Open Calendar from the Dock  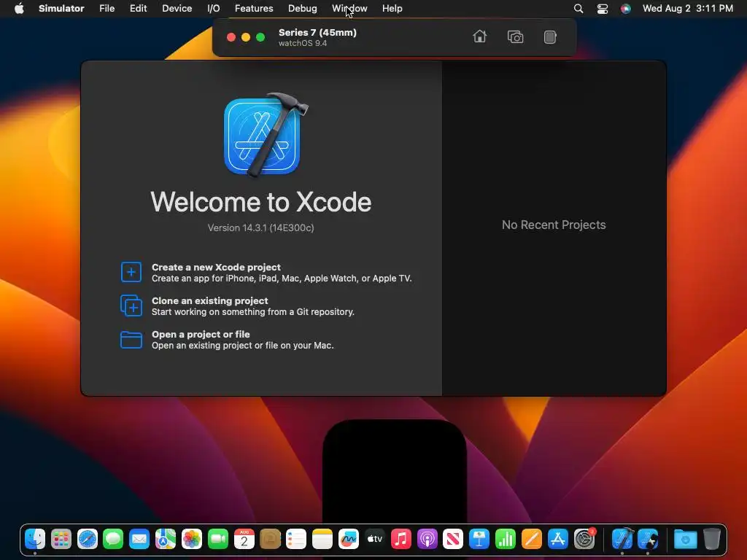(x=244, y=539)
